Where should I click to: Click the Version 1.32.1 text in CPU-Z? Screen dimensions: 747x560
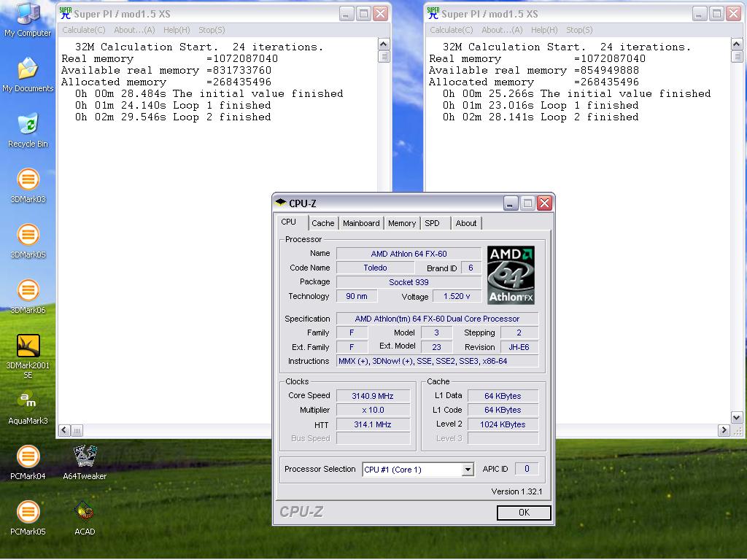(516, 491)
